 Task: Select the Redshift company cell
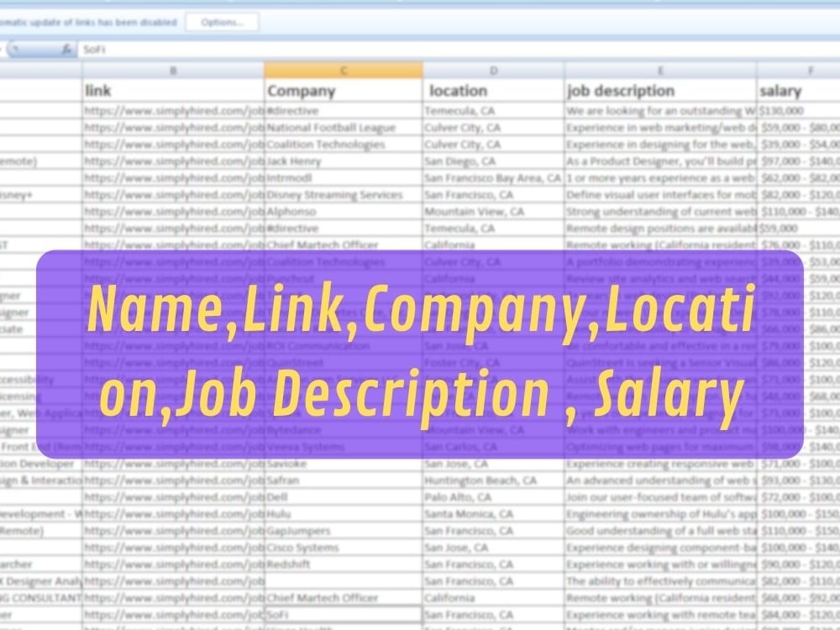click(344, 564)
